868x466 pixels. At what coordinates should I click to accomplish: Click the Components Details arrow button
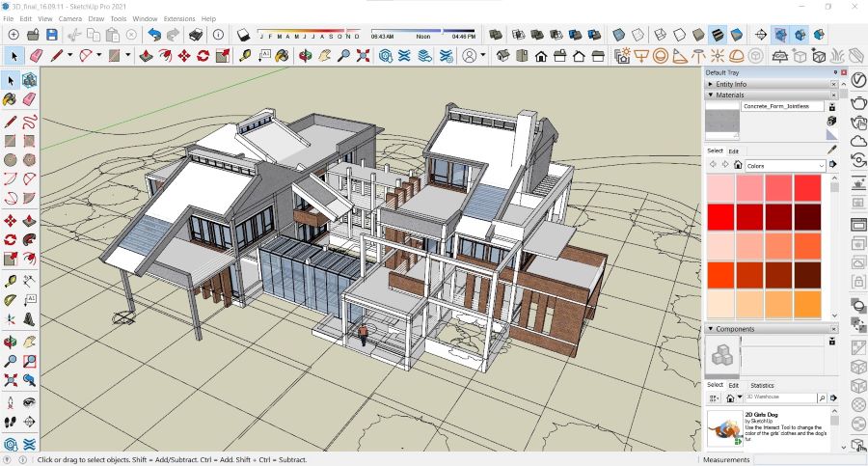(832, 397)
